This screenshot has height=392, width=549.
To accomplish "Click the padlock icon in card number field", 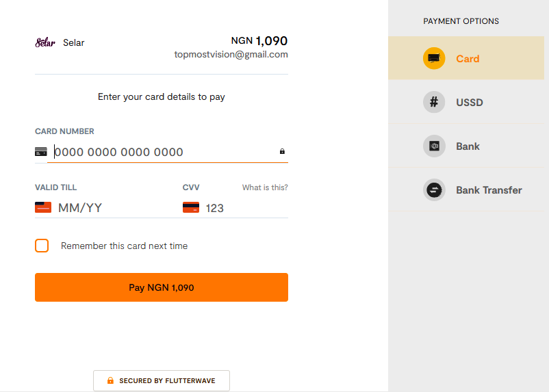I will coord(282,151).
